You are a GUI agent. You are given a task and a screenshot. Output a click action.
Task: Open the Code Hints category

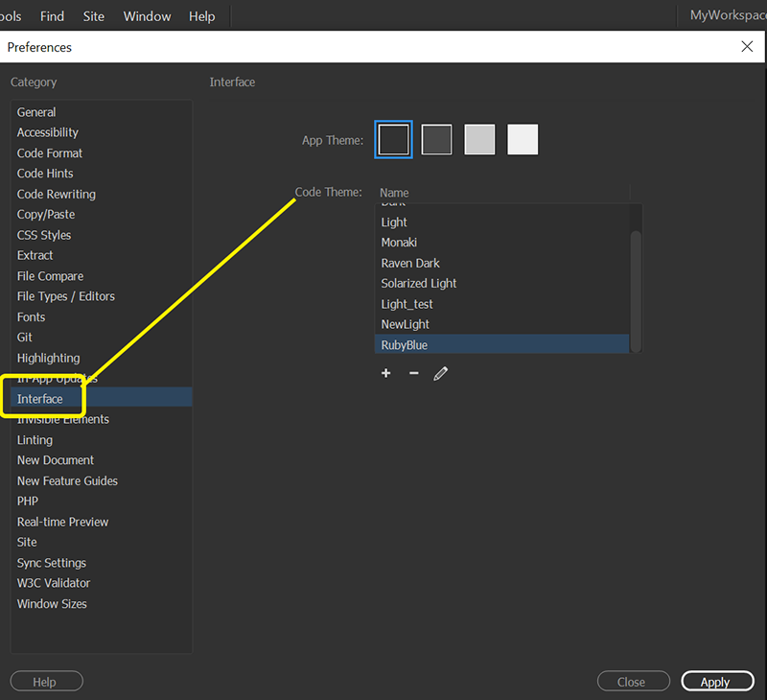tap(46, 174)
